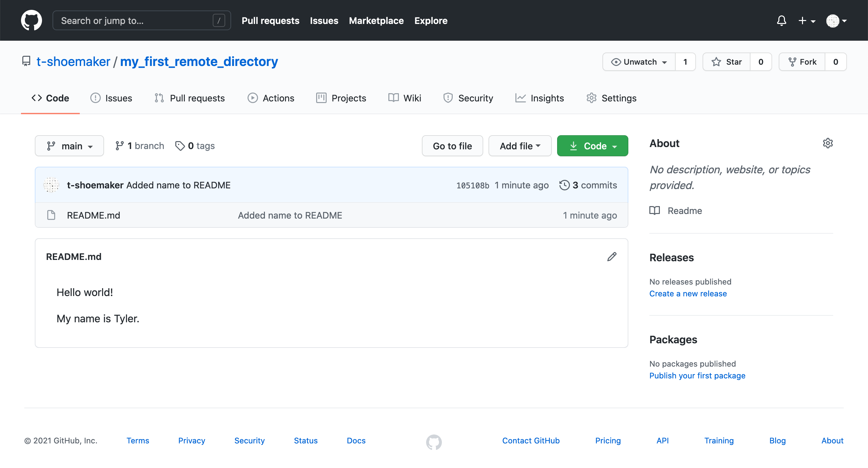
Task: Click Go to file button
Action: 452,146
